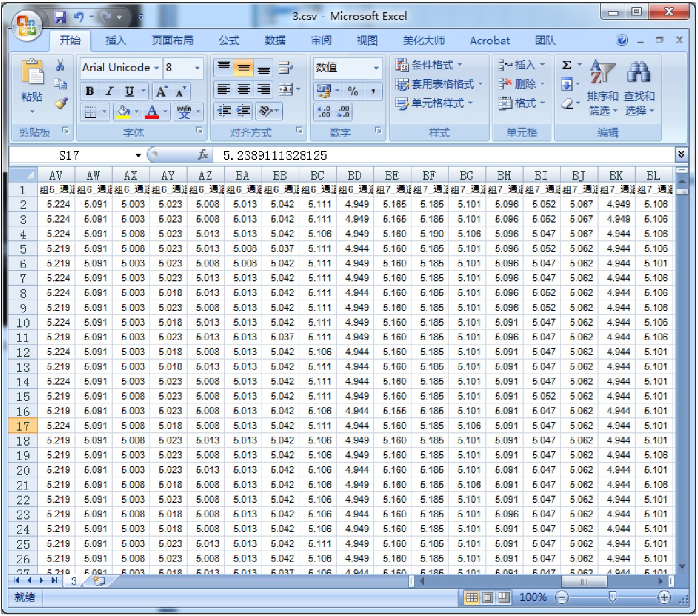Increase decimal places
Image resolution: width=698 pixels, height=616 pixels.
pyautogui.click(x=324, y=112)
